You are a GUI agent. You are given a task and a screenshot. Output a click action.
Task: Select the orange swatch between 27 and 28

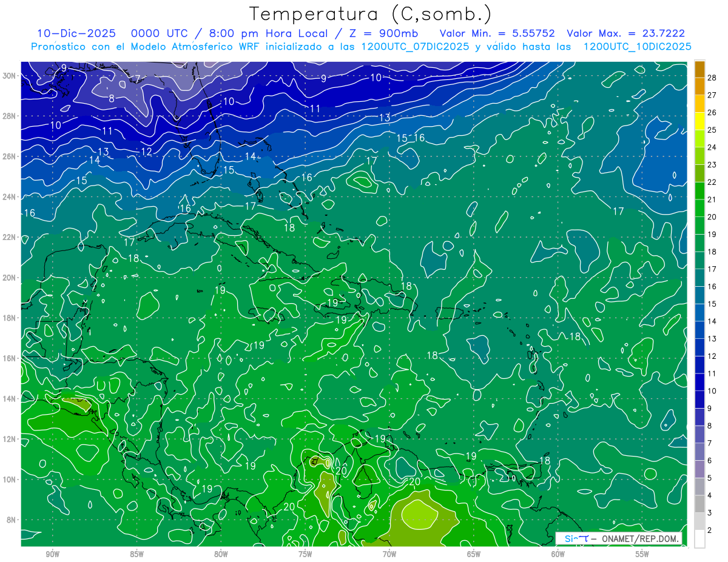[x=700, y=86]
